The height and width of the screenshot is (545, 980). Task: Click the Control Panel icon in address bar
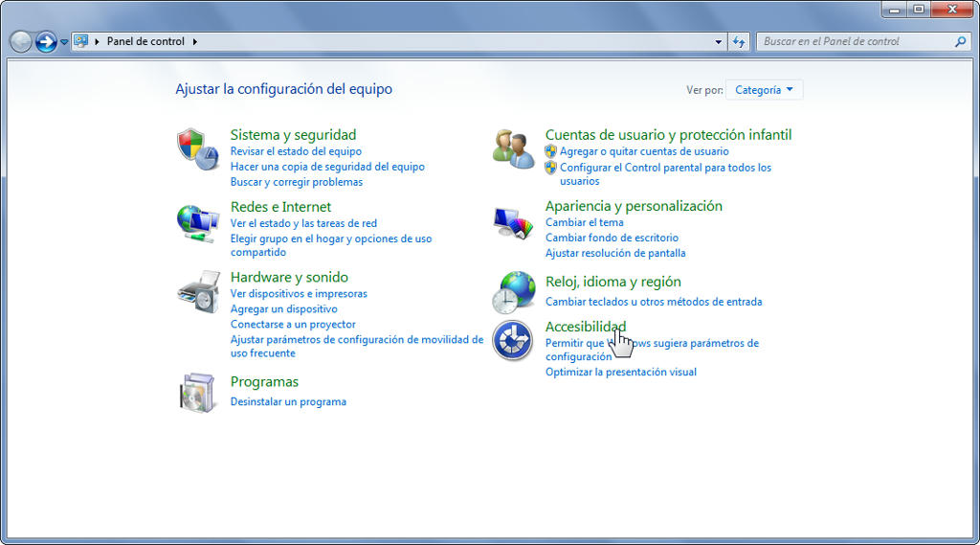[81, 41]
